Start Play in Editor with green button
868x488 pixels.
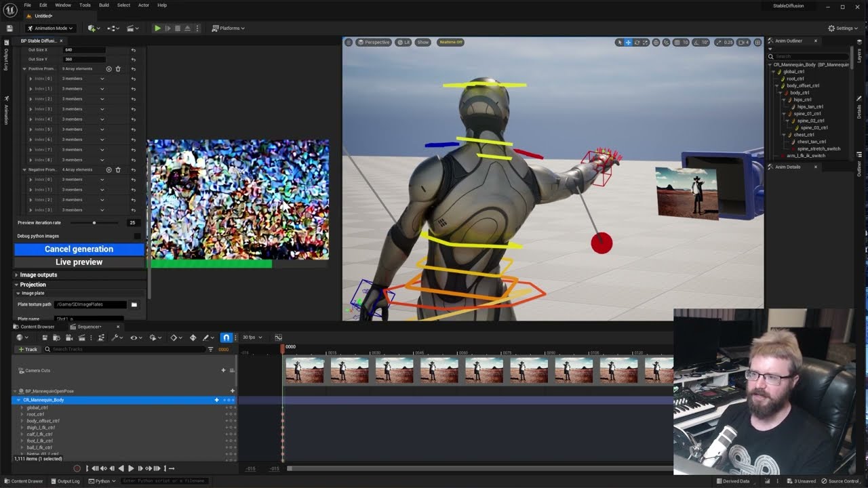(157, 28)
